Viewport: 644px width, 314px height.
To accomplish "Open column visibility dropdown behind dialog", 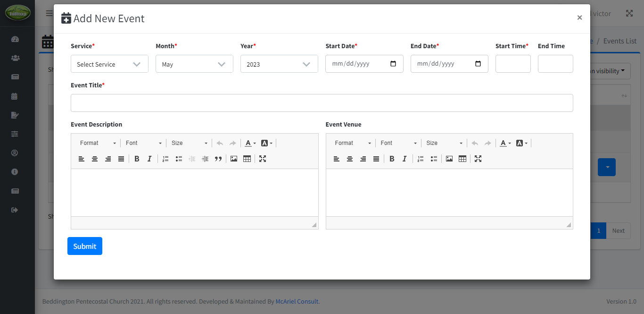I will coord(610,71).
